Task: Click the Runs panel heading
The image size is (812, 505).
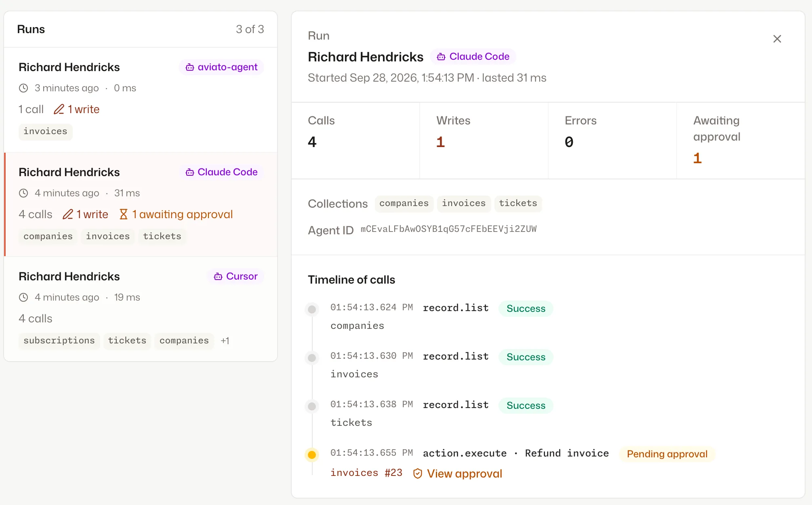Action: coord(31,29)
